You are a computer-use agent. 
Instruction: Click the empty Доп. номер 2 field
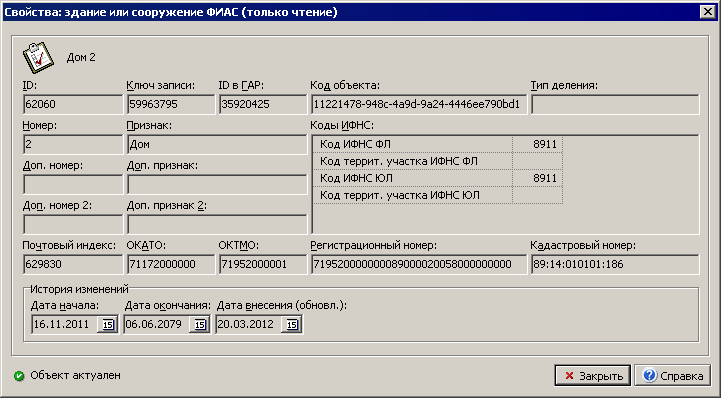[73, 224]
